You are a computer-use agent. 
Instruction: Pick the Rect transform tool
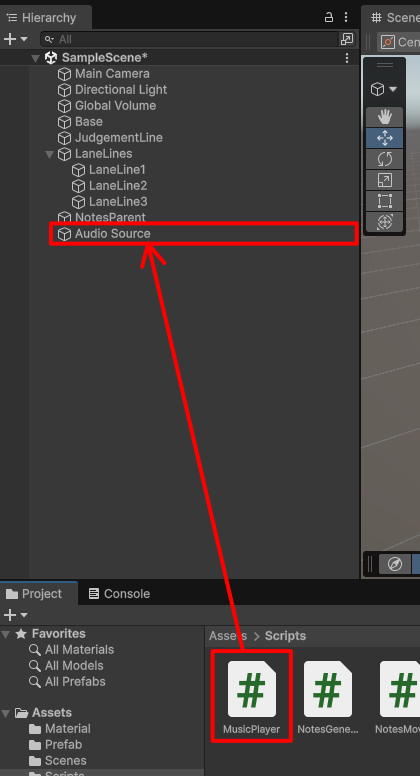[x=385, y=201]
